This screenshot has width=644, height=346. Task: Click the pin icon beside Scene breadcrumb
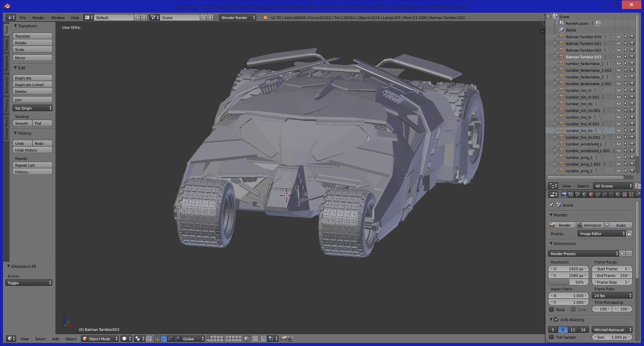click(x=551, y=205)
